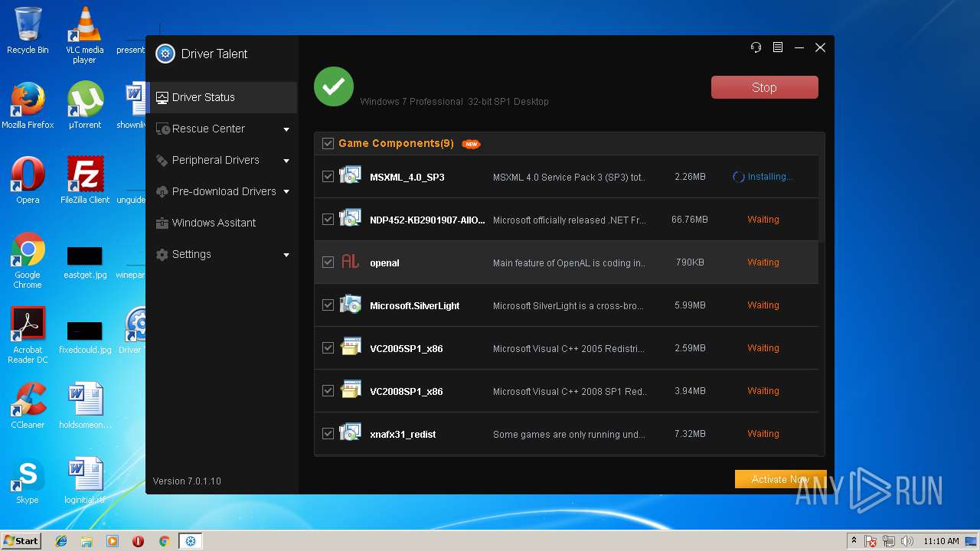The width and height of the screenshot is (980, 551).
Task: Show hidden system tray icons arrow
Action: [854, 541]
